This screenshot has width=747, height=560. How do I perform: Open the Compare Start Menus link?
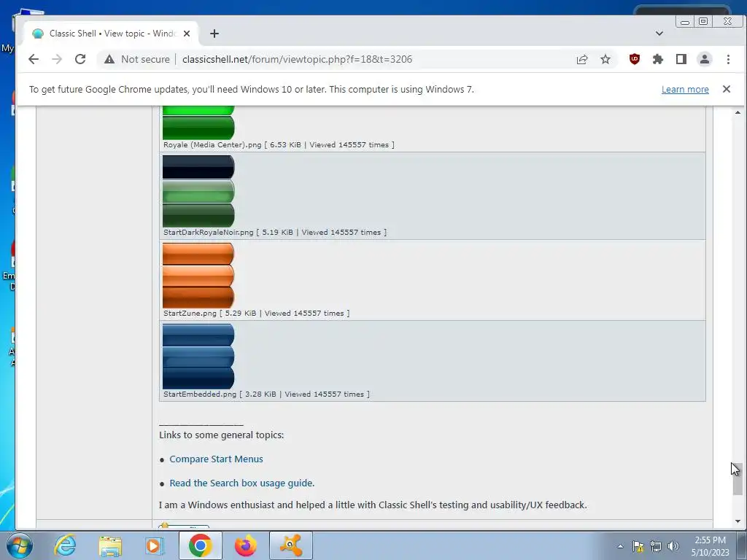pos(216,459)
